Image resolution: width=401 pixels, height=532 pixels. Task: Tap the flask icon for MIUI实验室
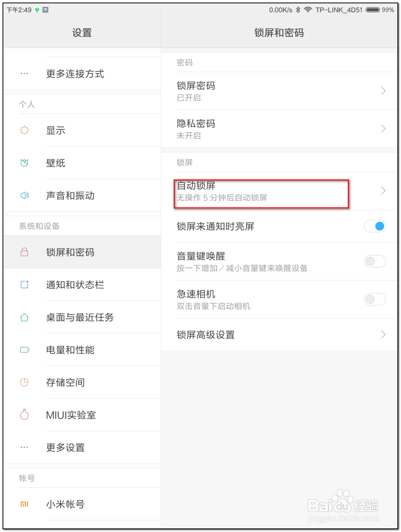click(x=24, y=415)
